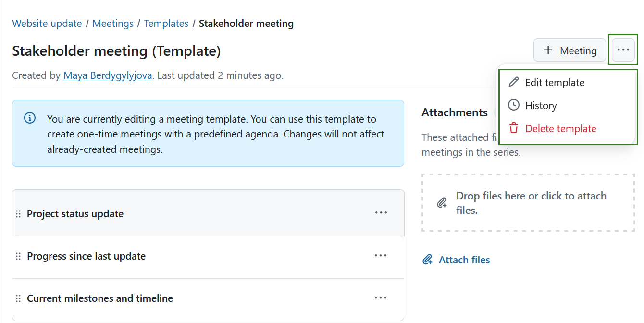Grab the drag handle for Current milestones and timeline
Image resolution: width=644 pixels, height=323 pixels.
18,298
